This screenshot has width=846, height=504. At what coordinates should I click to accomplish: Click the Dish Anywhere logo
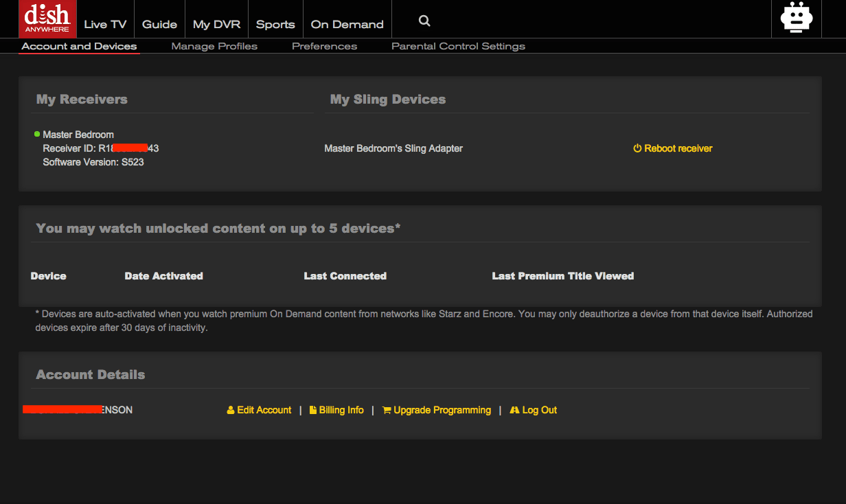47,19
